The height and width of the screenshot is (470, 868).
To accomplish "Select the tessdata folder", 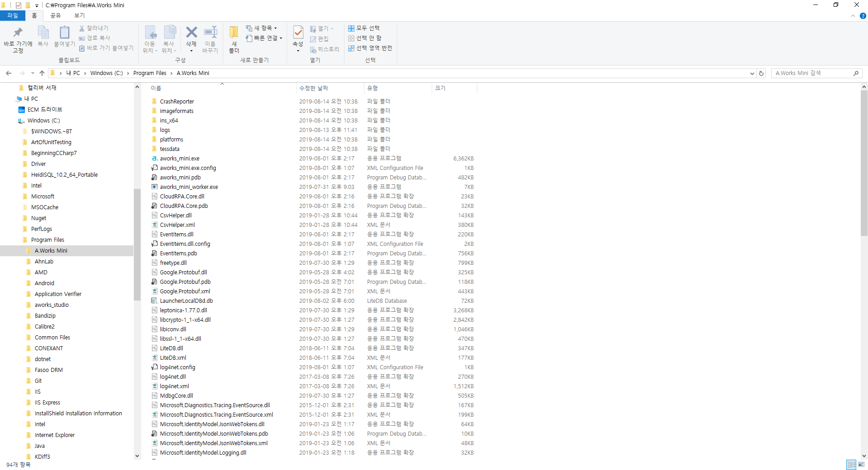I will [170, 149].
